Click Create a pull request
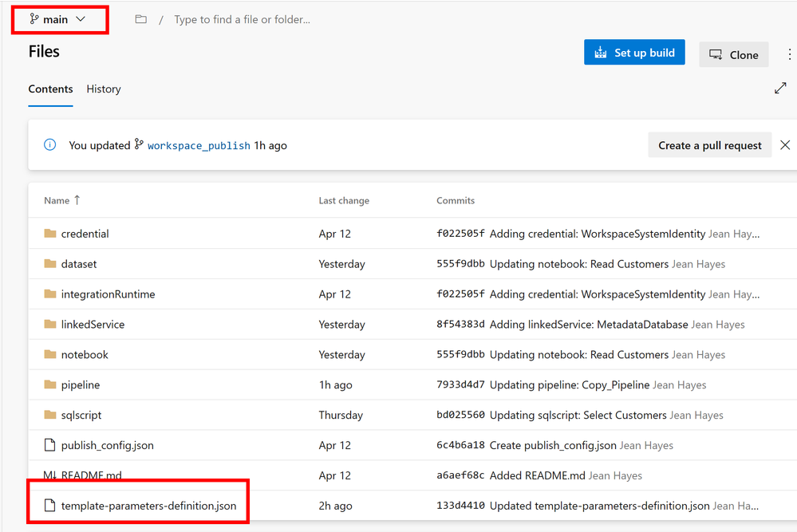797x532 pixels. (x=709, y=145)
